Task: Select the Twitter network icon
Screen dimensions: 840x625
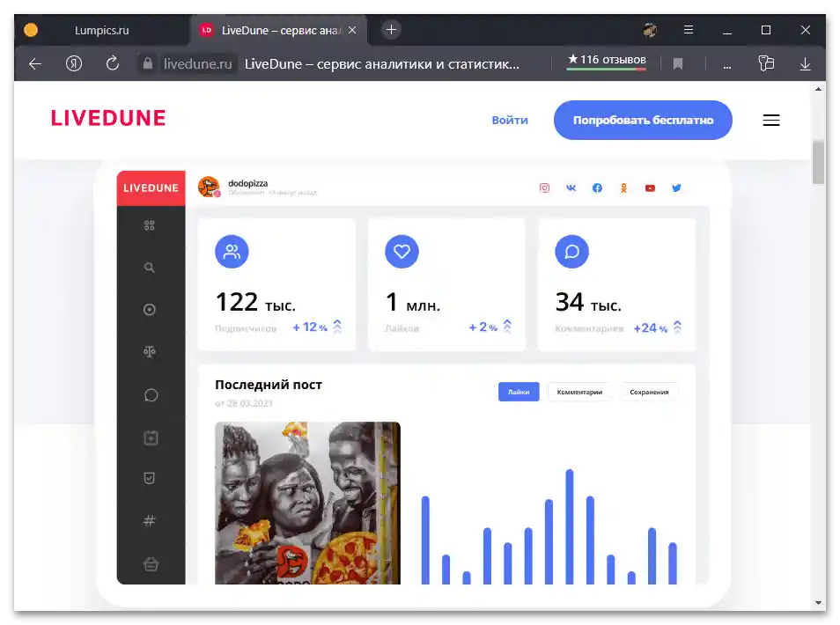Action: (x=676, y=188)
